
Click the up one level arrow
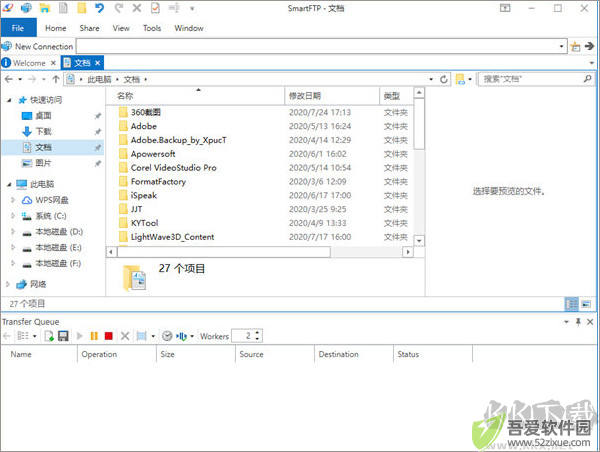(x=56, y=79)
